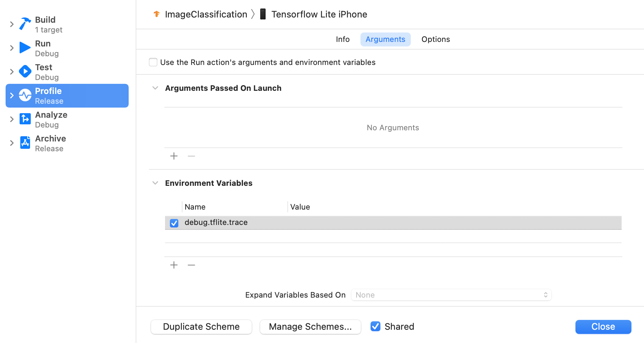Click the Tensorflow Lite iPhone device icon
This screenshot has height=343, width=644.
point(263,14)
